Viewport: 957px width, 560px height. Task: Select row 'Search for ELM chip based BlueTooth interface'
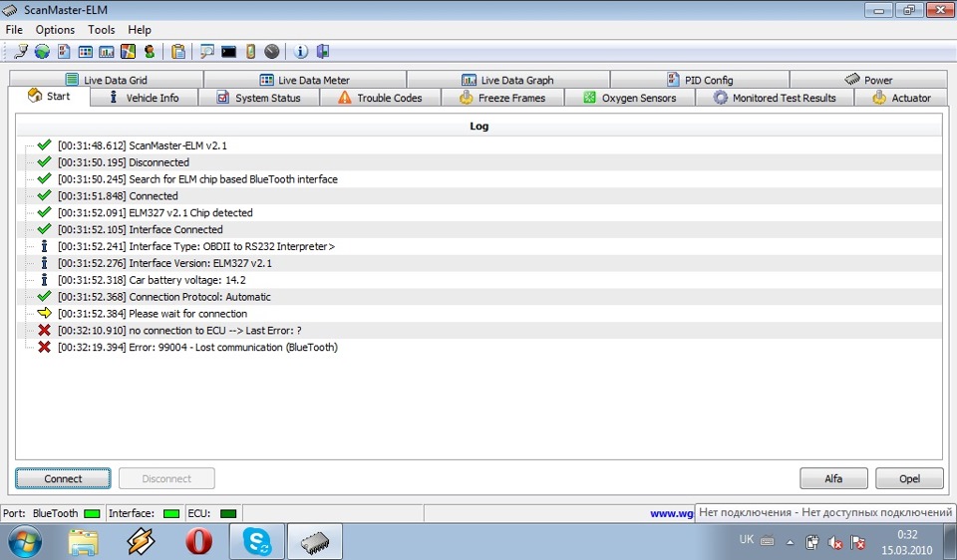(479, 178)
